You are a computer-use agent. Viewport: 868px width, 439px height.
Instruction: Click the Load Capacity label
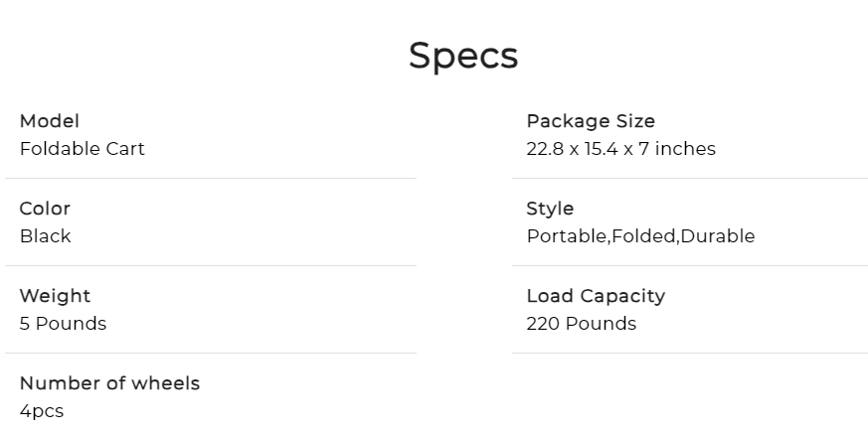tap(596, 296)
